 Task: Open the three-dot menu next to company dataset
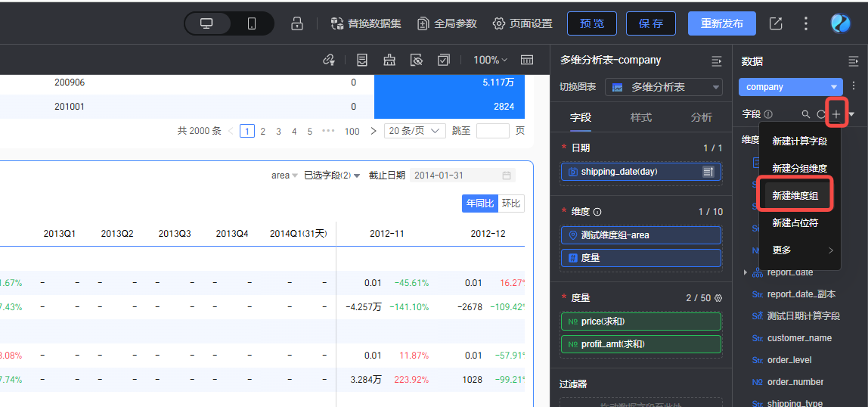[x=854, y=86]
